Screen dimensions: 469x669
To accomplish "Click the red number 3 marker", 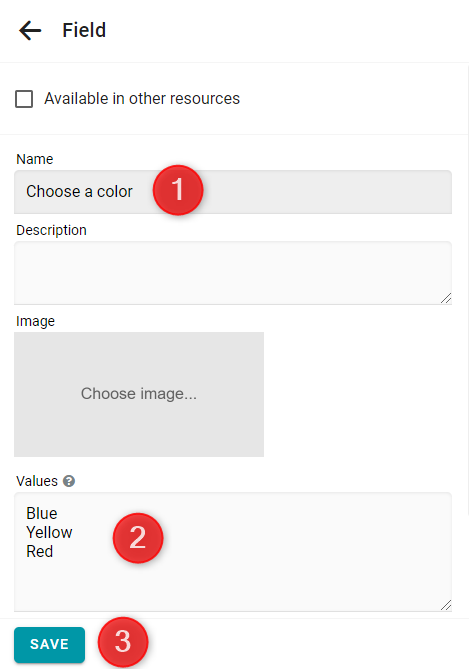I will pos(123,642).
